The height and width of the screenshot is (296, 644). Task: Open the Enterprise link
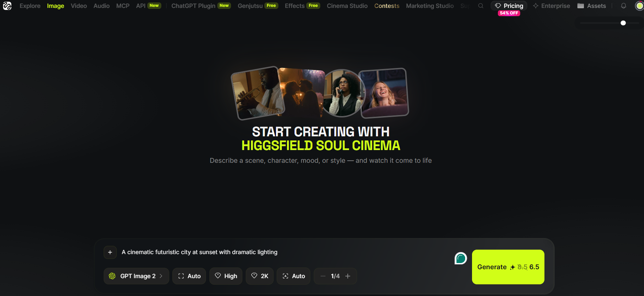(551, 6)
